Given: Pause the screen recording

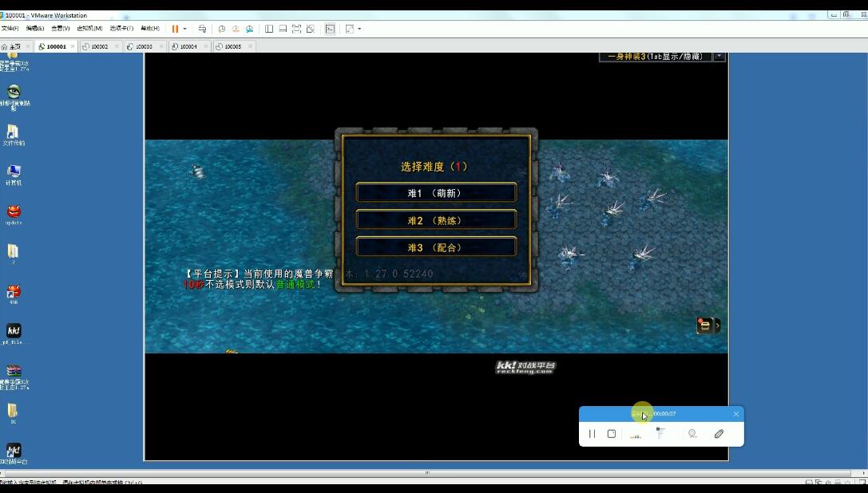Looking at the screenshot, I should (x=592, y=434).
